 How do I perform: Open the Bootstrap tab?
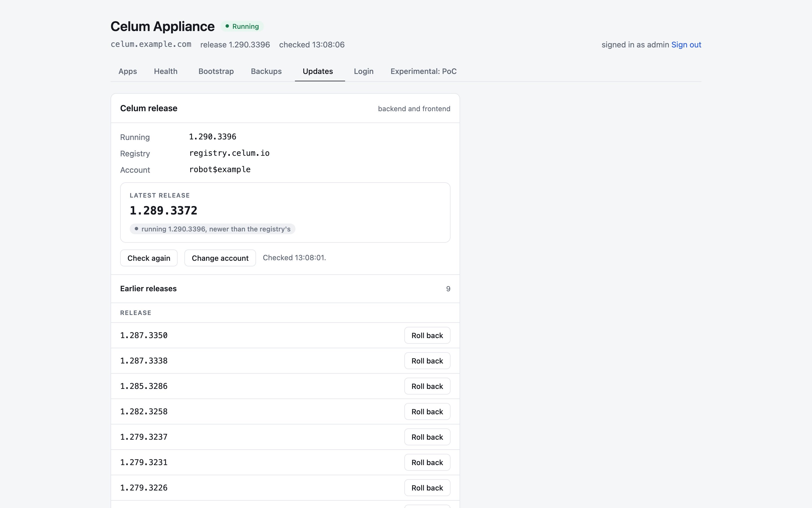point(216,71)
